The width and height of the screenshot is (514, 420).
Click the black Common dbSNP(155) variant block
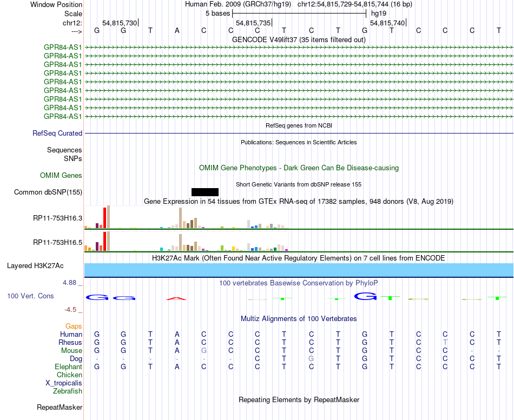point(205,192)
